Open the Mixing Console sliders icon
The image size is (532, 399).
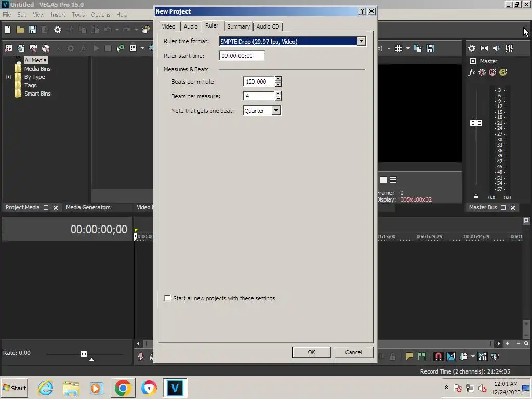coord(509,48)
